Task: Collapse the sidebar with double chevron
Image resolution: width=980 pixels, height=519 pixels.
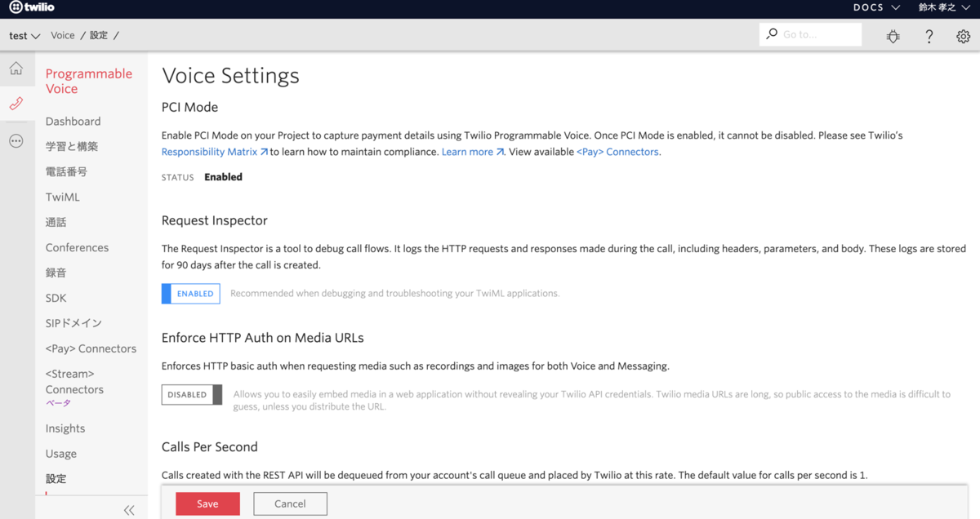Action: click(129, 510)
